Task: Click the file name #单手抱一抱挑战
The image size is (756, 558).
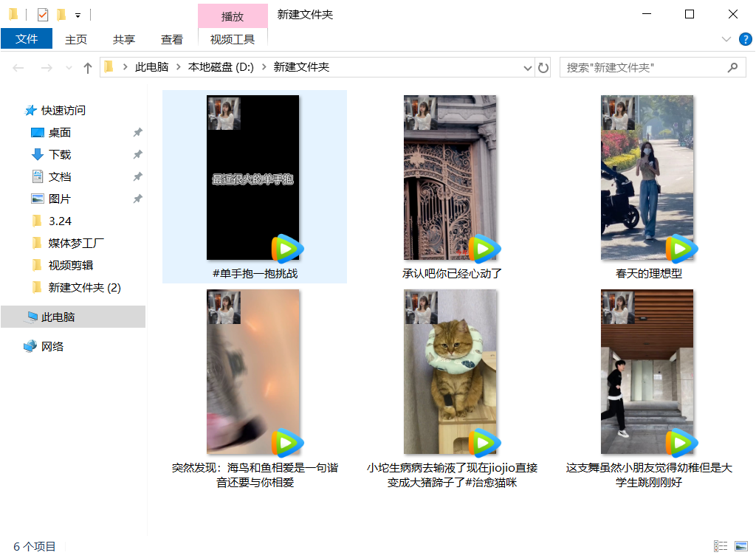Action: [x=255, y=274]
